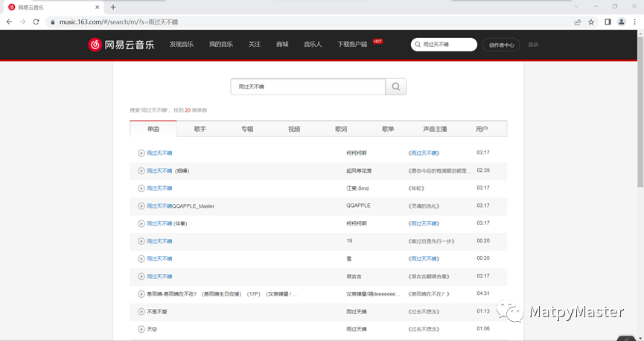Play the 雨过天不晴QQAPPLE_Master track
Screen dimensions: 644x341
[141, 205]
